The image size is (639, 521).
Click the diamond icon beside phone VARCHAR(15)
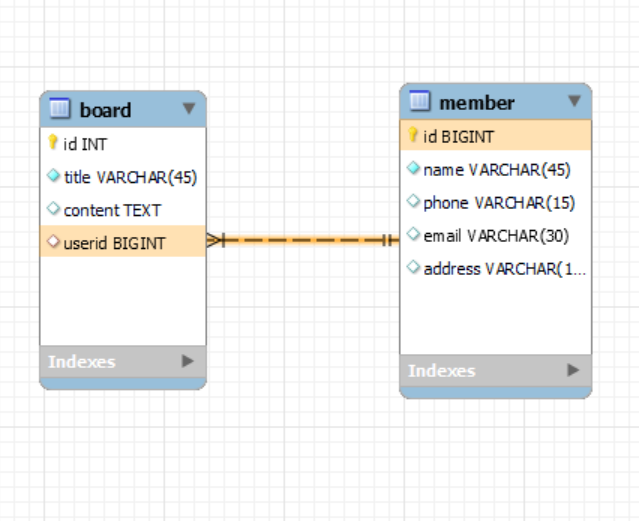click(413, 202)
